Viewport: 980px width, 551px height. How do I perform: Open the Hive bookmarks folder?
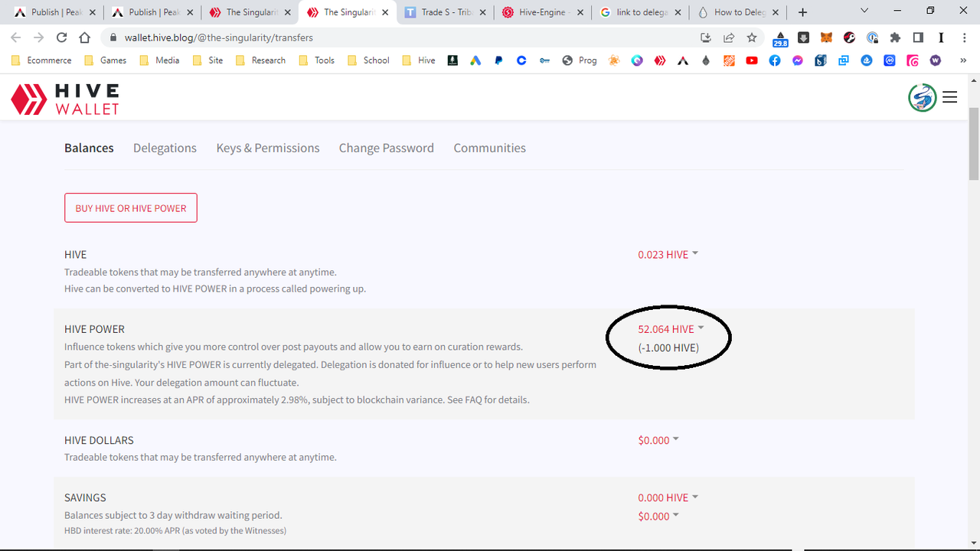point(418,60)
